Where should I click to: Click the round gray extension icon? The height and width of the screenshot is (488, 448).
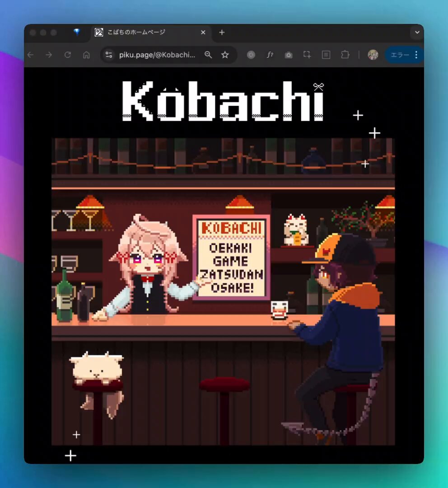point(251,55)
